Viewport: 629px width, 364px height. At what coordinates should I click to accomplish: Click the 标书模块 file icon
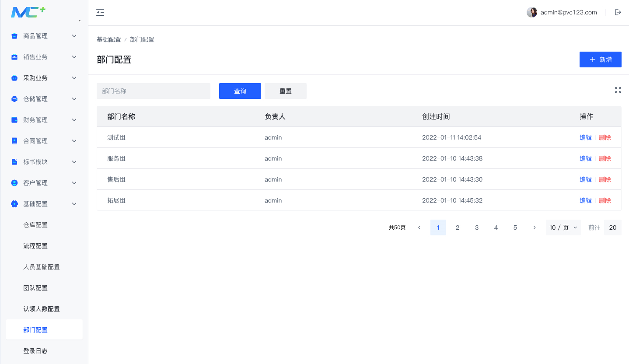14,162
